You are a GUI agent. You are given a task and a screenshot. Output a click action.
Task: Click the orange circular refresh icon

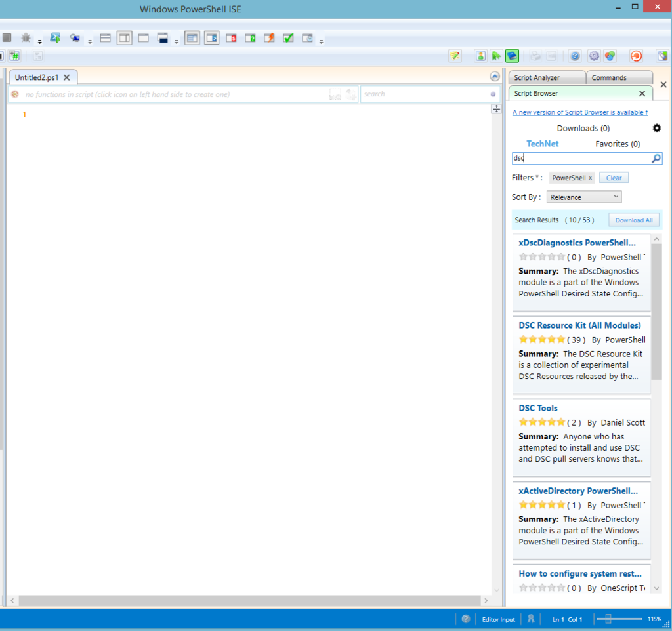636,56
